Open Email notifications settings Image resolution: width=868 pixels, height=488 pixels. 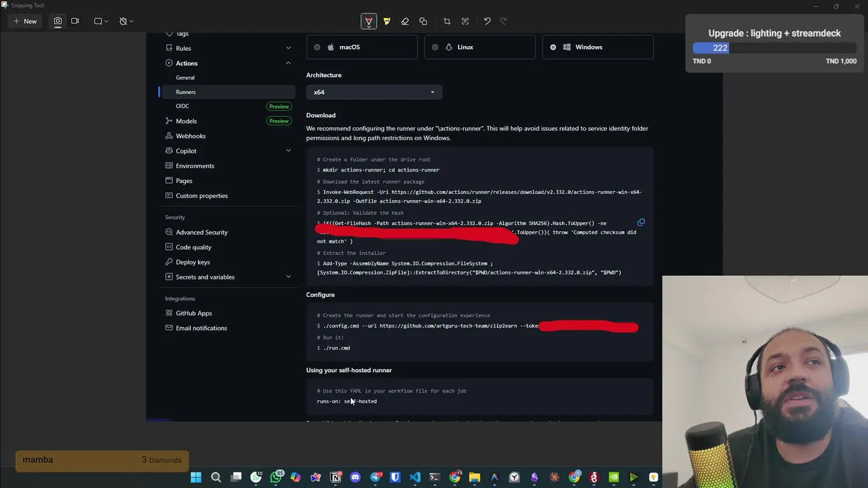coord(201,328)
